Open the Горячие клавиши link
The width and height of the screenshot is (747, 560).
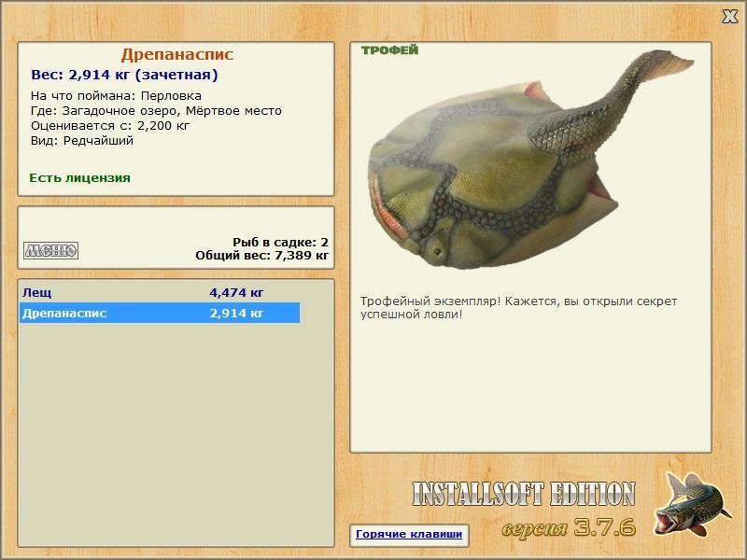coord(409,534)
